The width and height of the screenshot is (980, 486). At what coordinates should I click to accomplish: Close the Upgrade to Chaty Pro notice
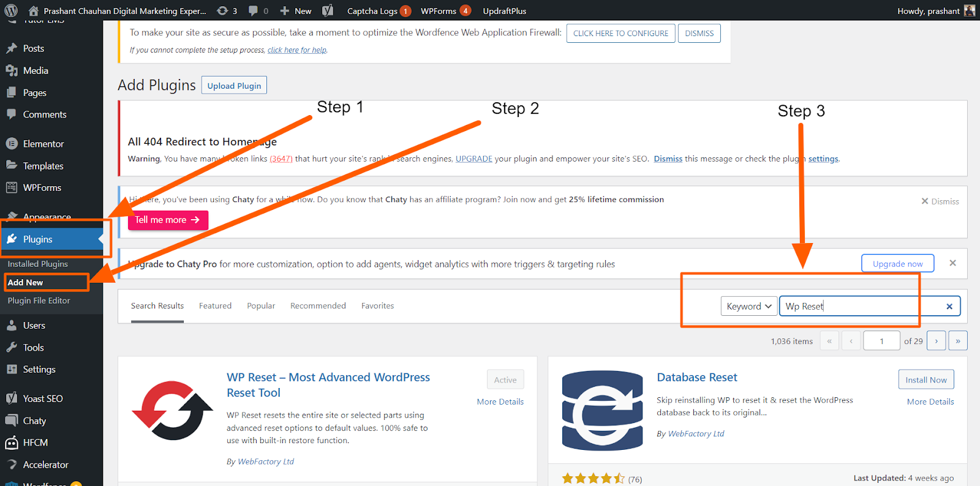952,263
